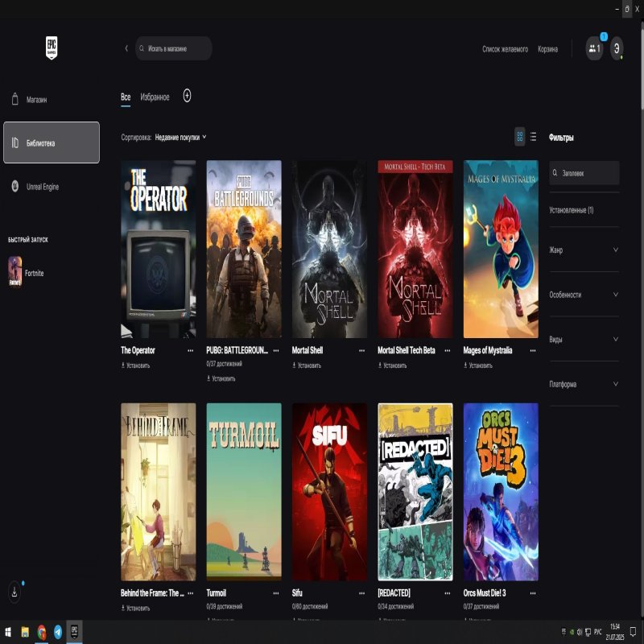The width and height of the screenshot is (644, 644).
Task: Open the Недавние покупки sort dropdown
Action: 180,138
